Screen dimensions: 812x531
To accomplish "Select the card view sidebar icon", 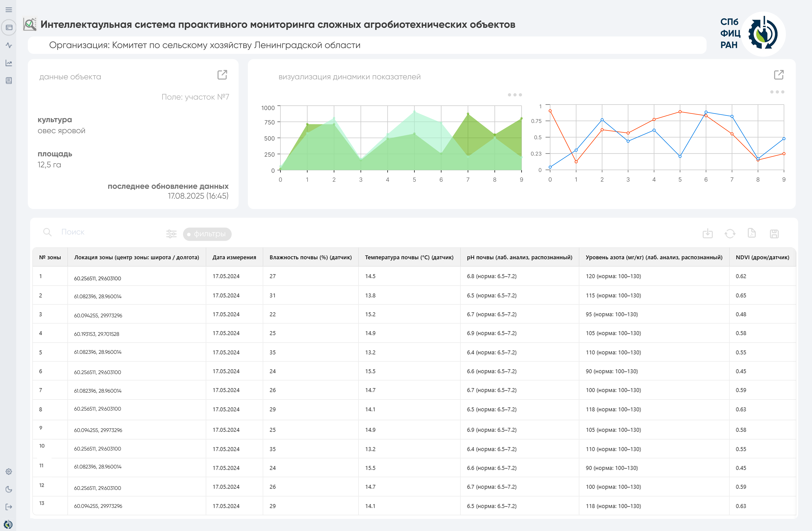I will (x=9, y=27).
